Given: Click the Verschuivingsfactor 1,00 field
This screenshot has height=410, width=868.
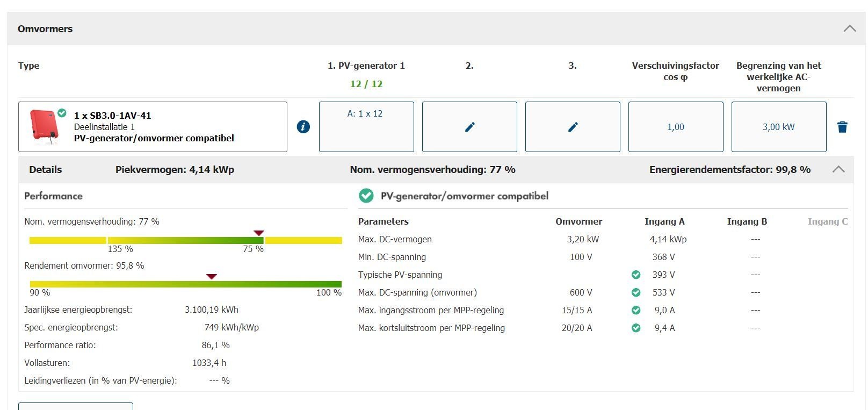Looking at the screenshot, I should point(676,127).
